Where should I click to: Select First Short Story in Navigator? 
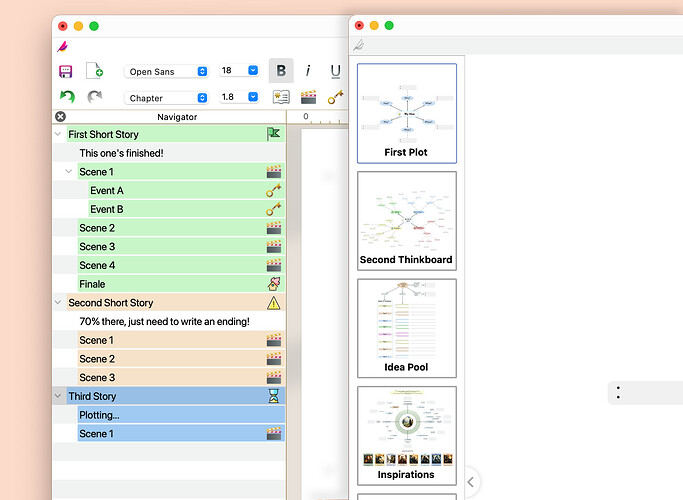176,134
